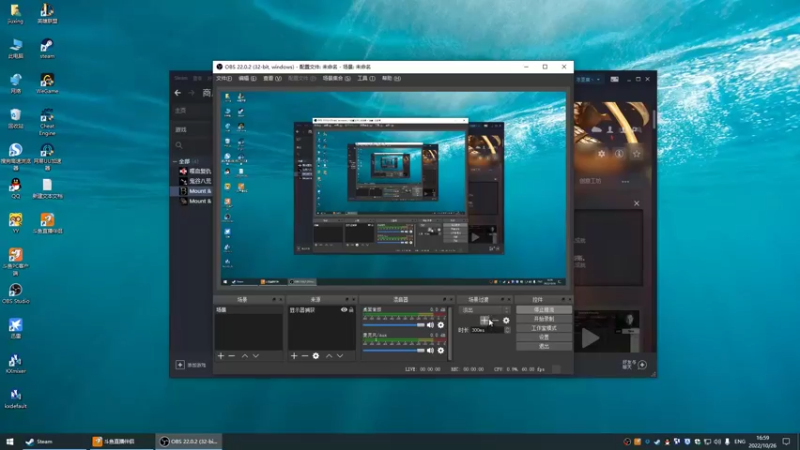This screenshot has height=450, width=800.
Task: Open OBS Studio desktop shortcut
Action: (15, 293)
